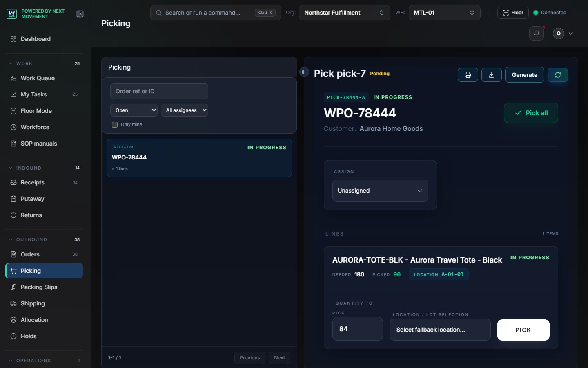Click the Next page button
Screen dimensions: 588x368
279,358
